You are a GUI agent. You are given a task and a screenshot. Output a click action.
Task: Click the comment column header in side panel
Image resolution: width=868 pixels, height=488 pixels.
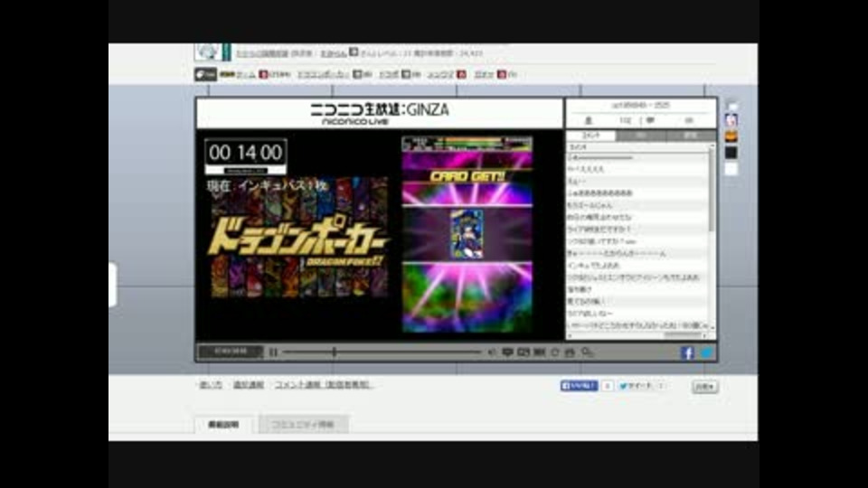pyautogui.click(x=637, y=147)
